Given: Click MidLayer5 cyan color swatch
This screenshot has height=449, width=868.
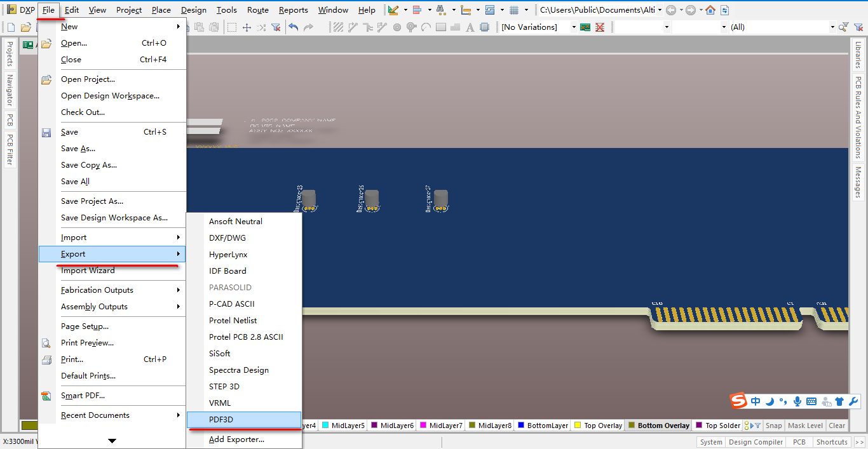Looking at the screenshot, I should (325, 426).
